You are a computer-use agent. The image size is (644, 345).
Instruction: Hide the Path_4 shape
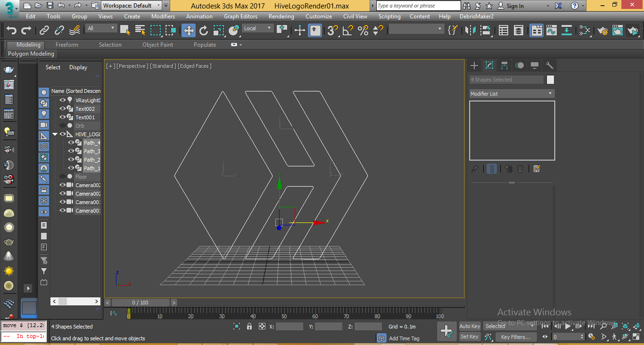tap(71, 143)
